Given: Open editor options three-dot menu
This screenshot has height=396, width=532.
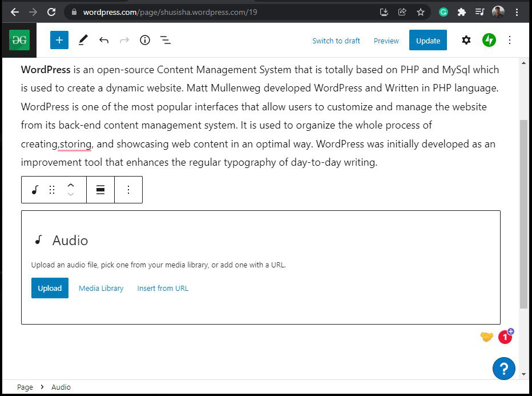Looking at the screenshot, I should coord(510,40).
